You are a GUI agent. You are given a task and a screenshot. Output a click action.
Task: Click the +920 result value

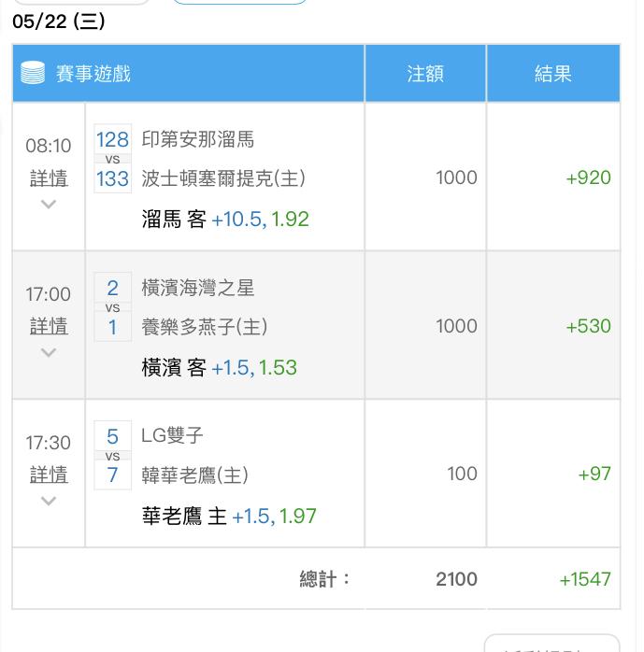coord(588,177)
